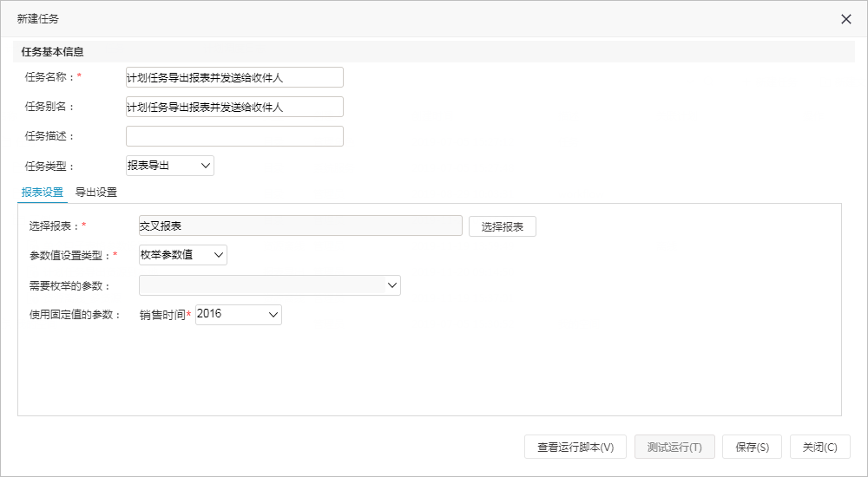The height and width of the screenshot is (477, 868).
Task: Close the 新建任务 dialog with the X icon
Action: pyautogui.click(x=845, y=19)
